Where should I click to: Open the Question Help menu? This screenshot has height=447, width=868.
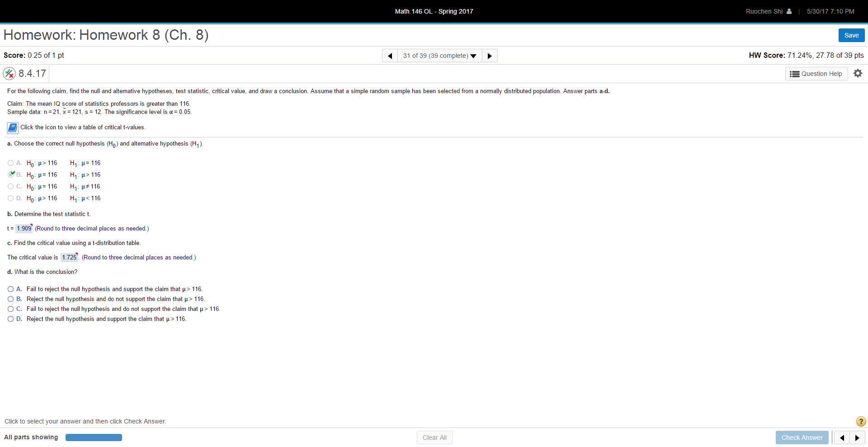tap(816, 74)
